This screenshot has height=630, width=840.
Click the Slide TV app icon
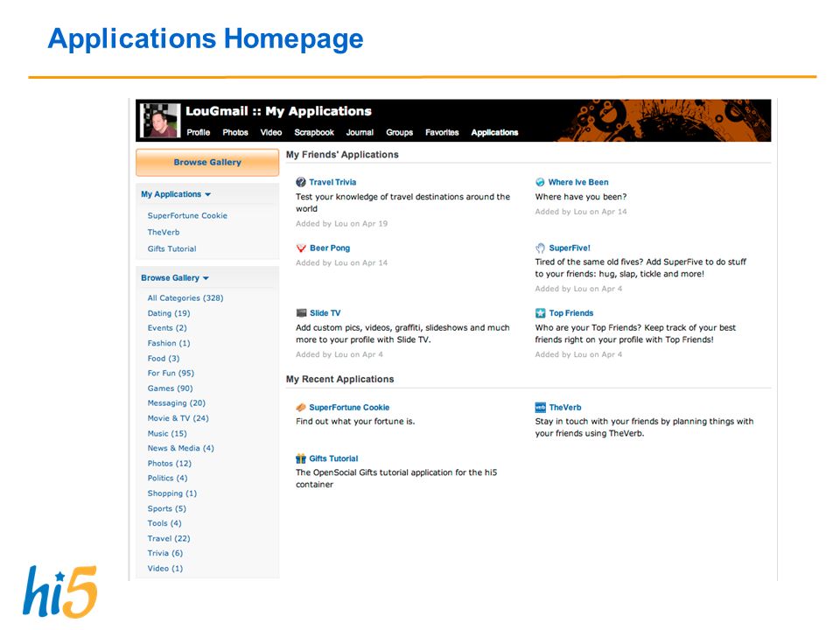click(x=302, y=313)
